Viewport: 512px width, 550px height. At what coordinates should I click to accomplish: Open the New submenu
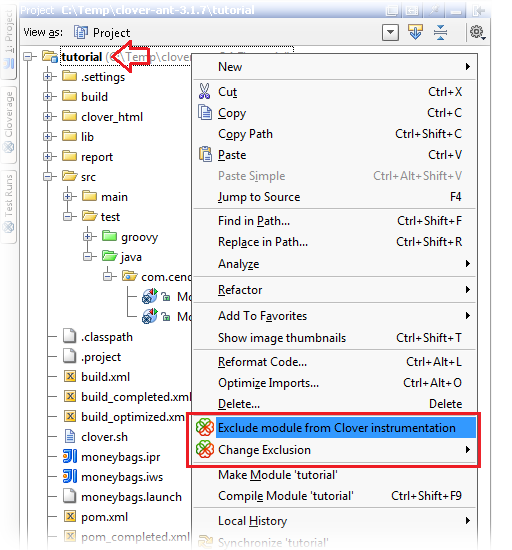335,67
